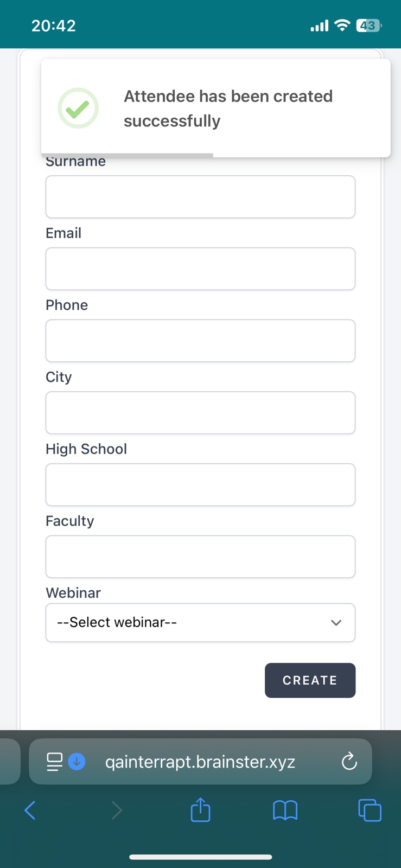
Task: Focus the Surname input field
Action: pyautogui.click(x=200, y=197)
